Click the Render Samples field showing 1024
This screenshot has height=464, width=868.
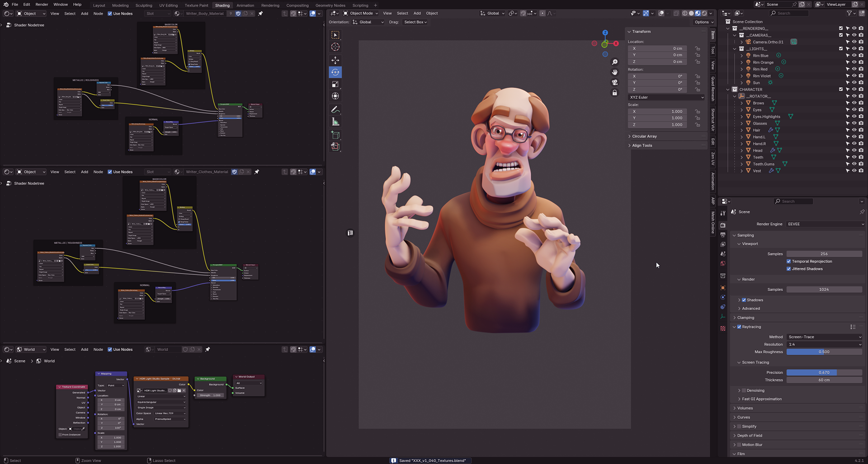824,290
